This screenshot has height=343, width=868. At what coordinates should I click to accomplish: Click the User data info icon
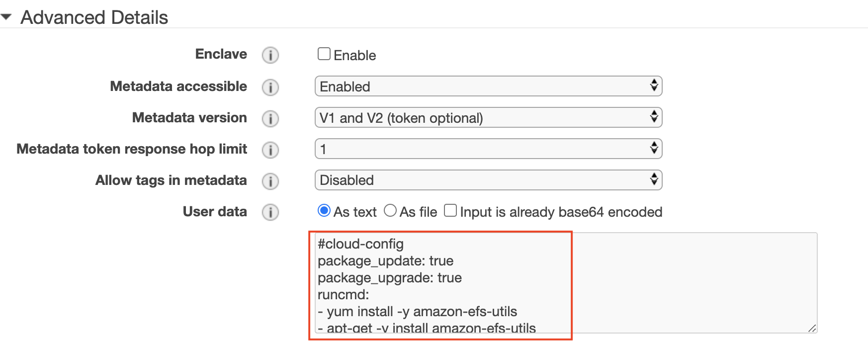(270, 213)
